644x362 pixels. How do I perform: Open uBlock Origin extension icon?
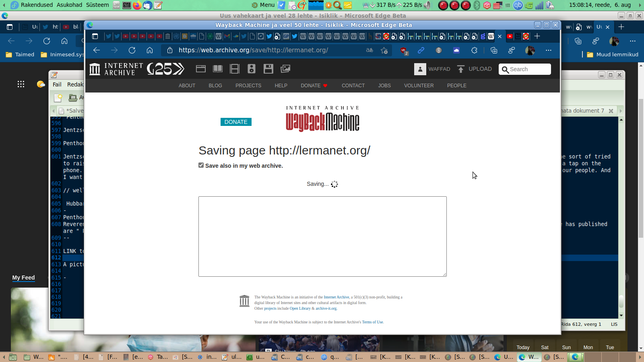pyautogui.click(x=404, y=50)
